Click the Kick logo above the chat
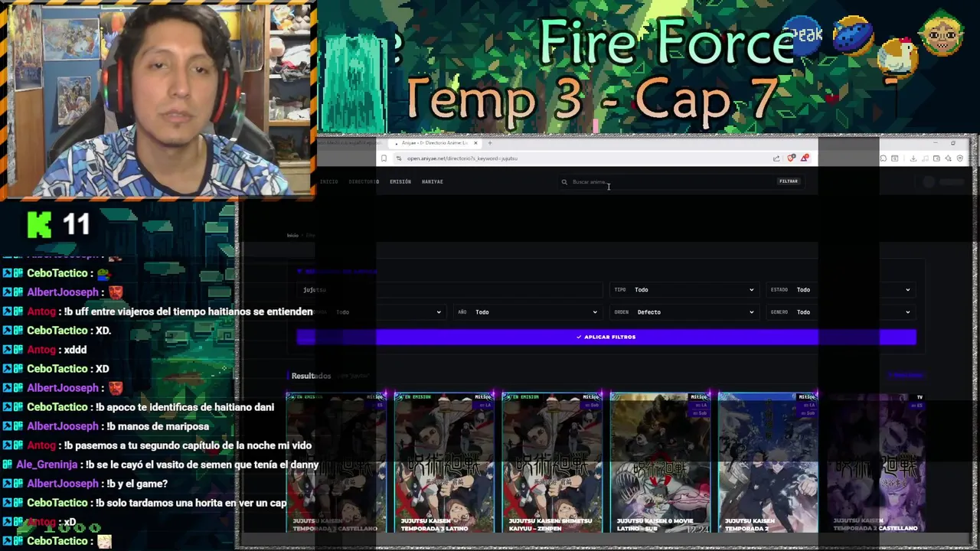The height and width of the screenshot is (551, 980). point(39,224)
